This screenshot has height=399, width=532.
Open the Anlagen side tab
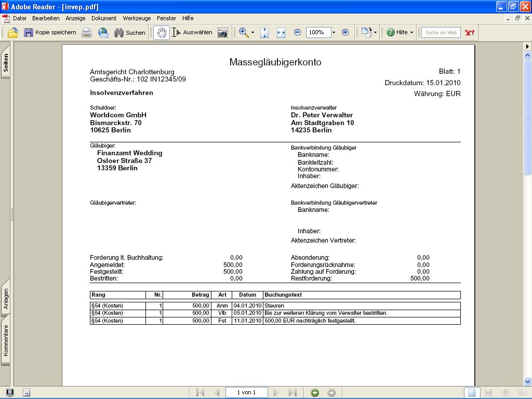6,299
